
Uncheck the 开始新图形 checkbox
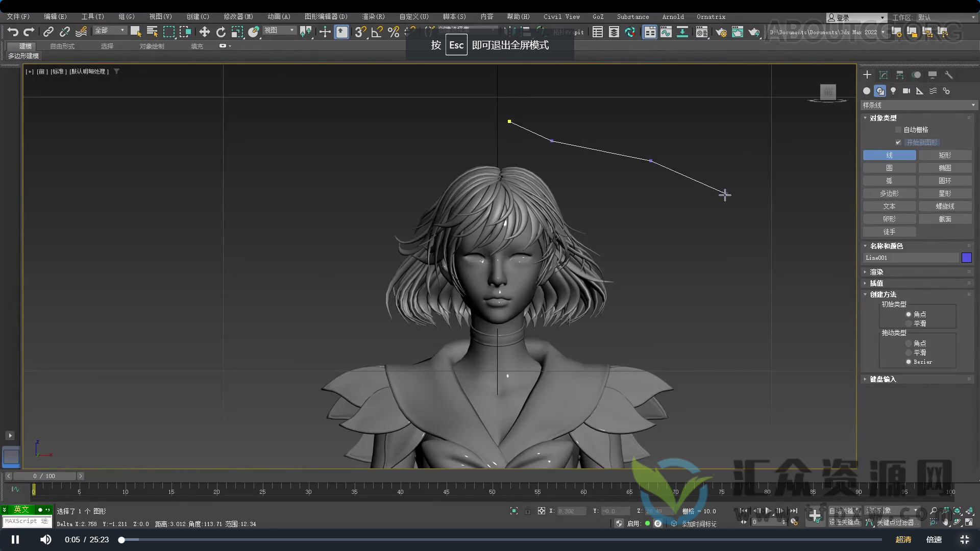point(898,142)
